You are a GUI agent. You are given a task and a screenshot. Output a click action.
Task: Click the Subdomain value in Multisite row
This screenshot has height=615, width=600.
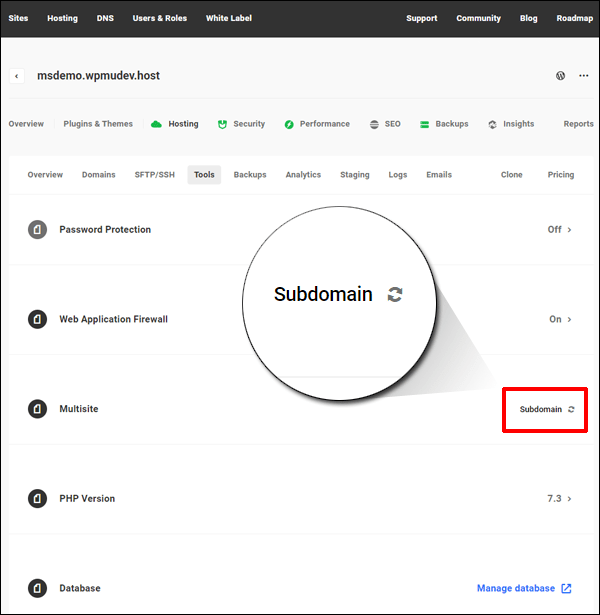tap(541, 409)
